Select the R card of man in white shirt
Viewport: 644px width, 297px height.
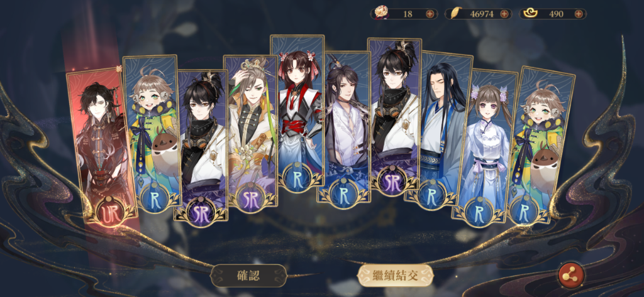(x=344, y=126)
